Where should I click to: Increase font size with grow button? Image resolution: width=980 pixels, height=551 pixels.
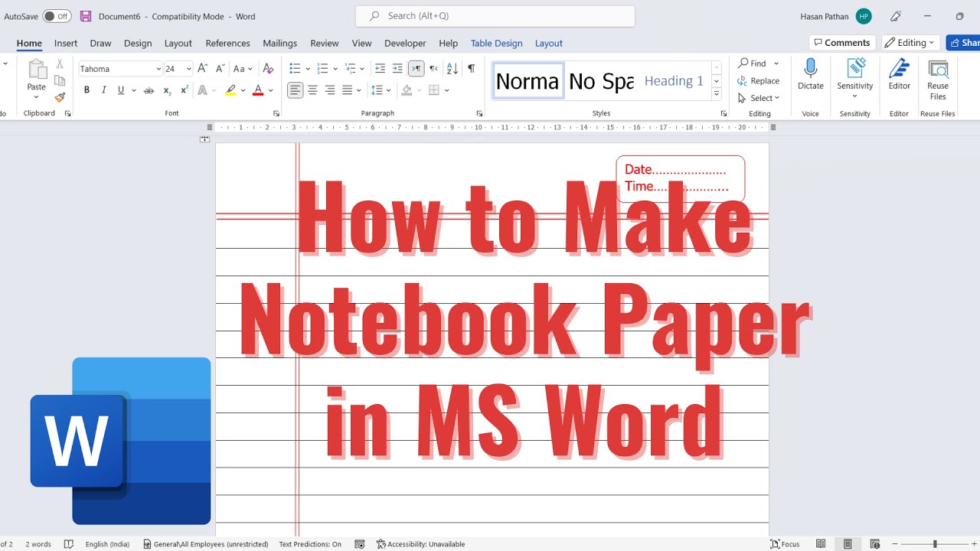[x=203, y=69]
